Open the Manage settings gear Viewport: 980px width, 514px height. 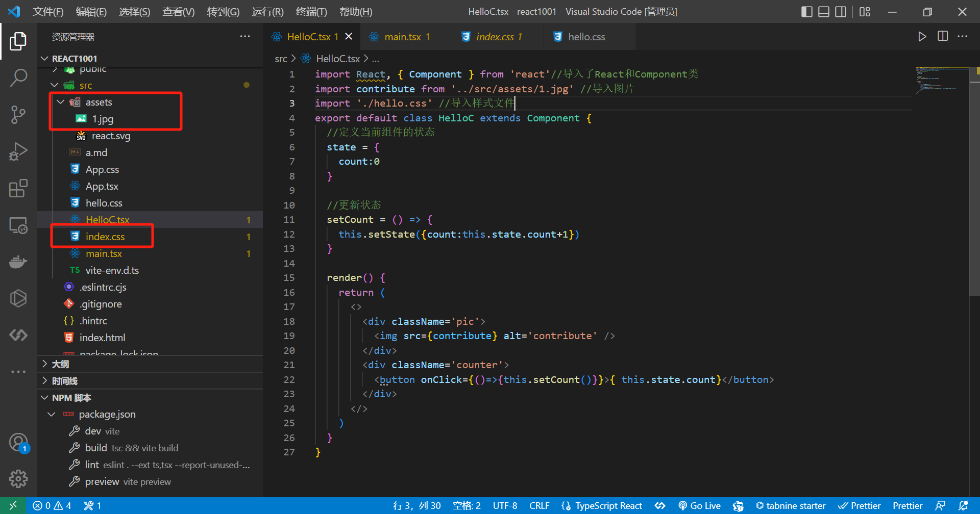(18, 478)
